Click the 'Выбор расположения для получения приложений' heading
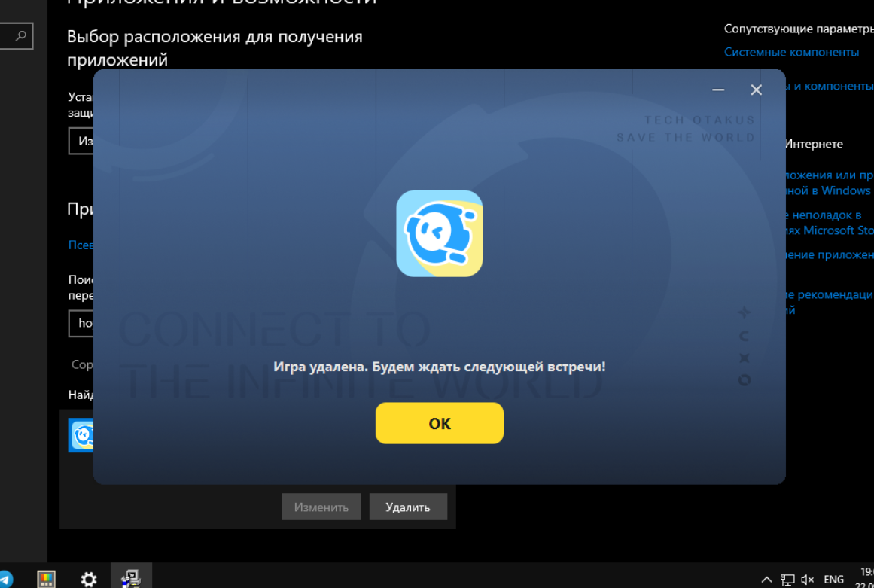Viewport: 874px width, 588px height. pyautogui.click(x=215, y=48)
